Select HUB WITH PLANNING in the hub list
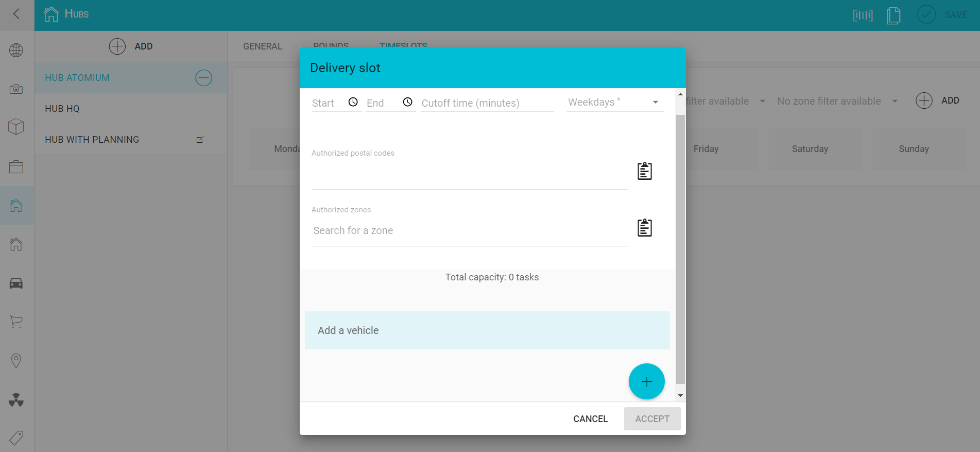 131,140
